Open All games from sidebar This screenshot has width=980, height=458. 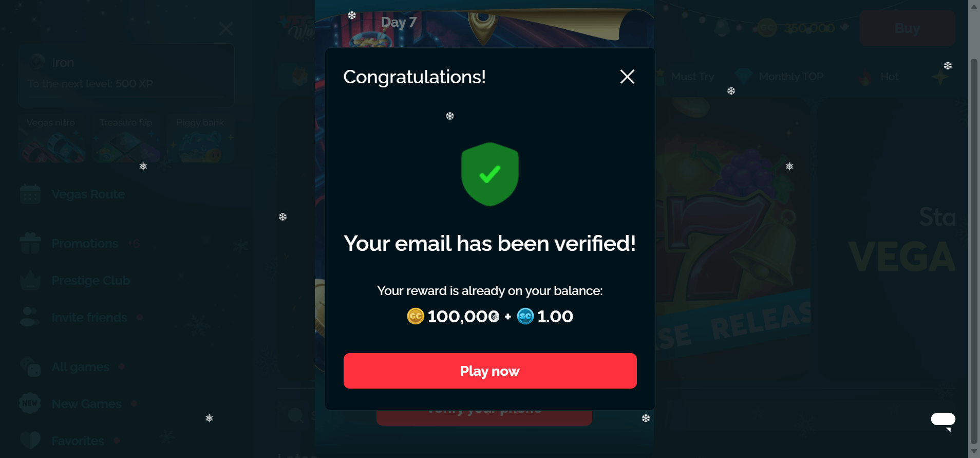pyautogui.click(x=81, y=367)
